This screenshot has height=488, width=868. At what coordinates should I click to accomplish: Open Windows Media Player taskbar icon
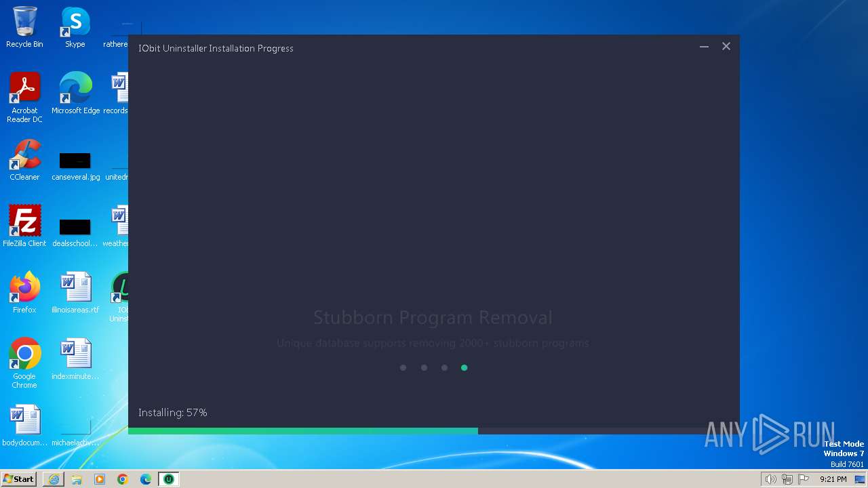point(100,479)
